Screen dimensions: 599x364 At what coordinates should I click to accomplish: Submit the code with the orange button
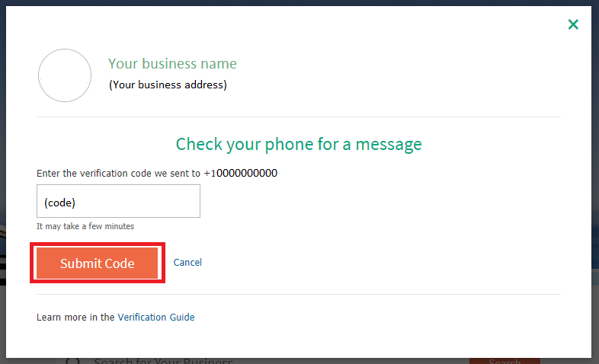tap(98, 263)
